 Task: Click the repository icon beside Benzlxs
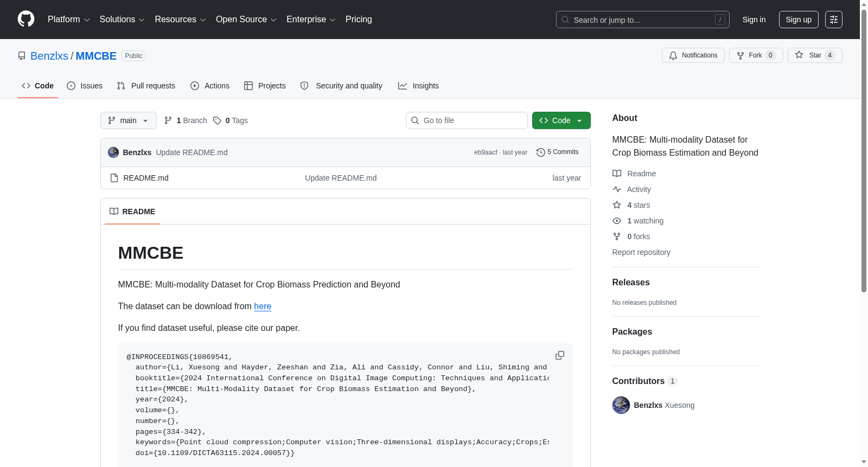(22, 56)
